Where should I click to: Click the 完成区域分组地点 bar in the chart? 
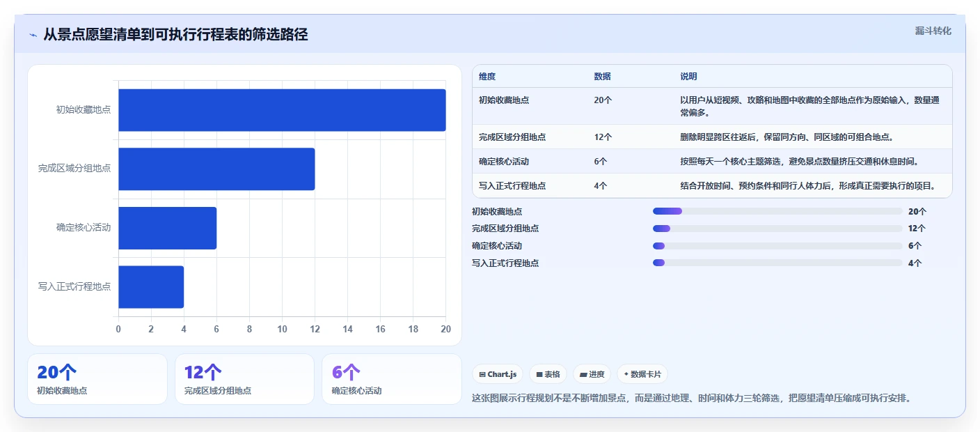(216, 169)
